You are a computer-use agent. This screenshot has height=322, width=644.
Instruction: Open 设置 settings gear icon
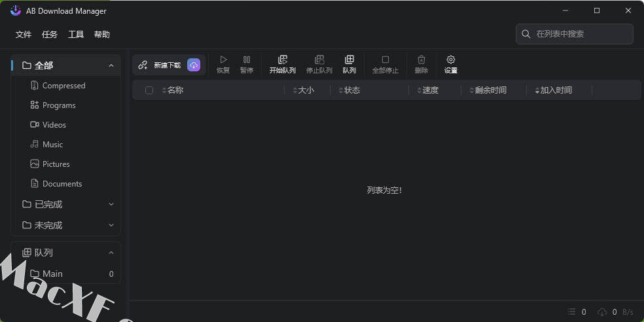[450, 60]
